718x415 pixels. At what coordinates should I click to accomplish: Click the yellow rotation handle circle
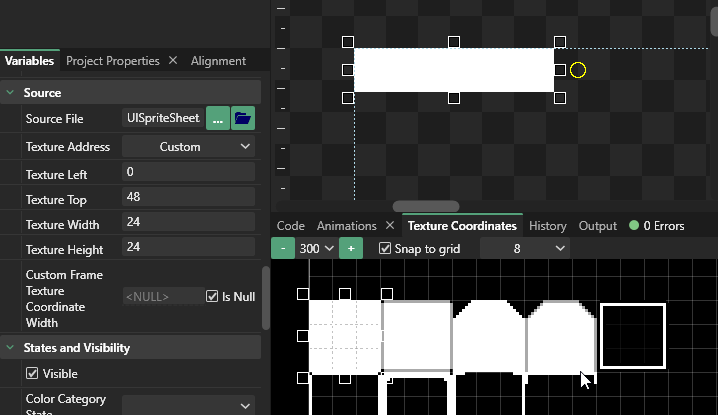pyautogui.click(x=578, y=70)
